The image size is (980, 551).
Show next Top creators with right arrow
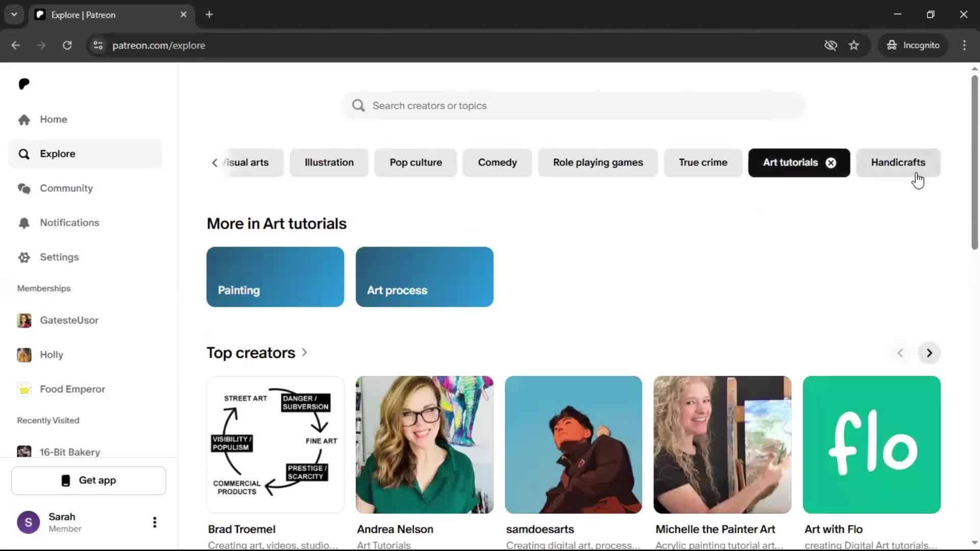click(929, 353)
